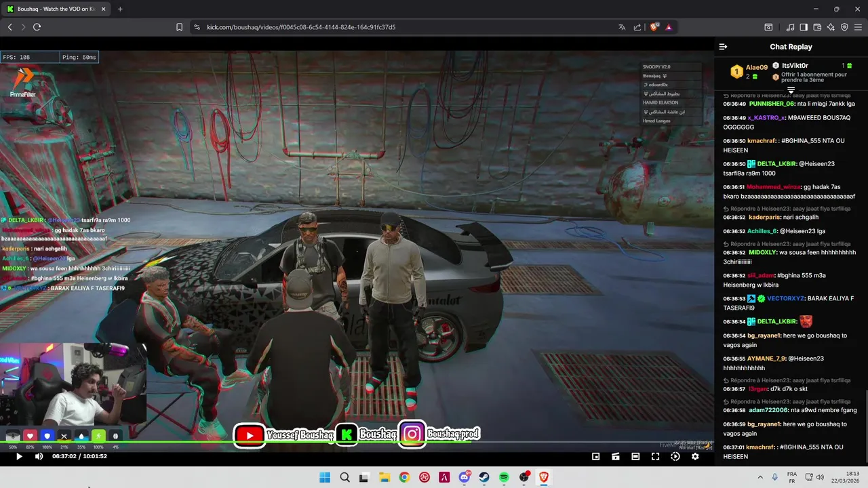Screen dimensions: 868x488
Task: Click username adam722006 in chat
Action: (x=768, y=410)
